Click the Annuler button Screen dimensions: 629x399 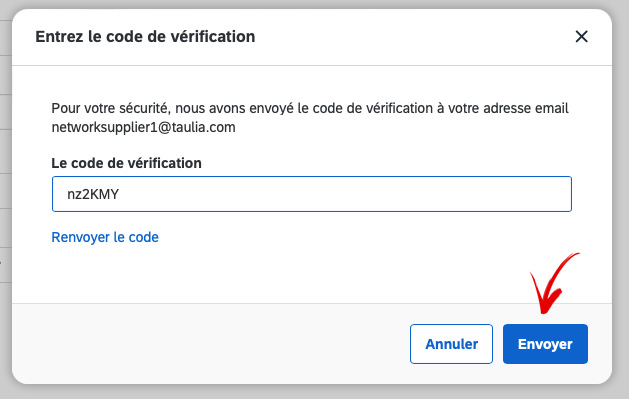(451, 344)
